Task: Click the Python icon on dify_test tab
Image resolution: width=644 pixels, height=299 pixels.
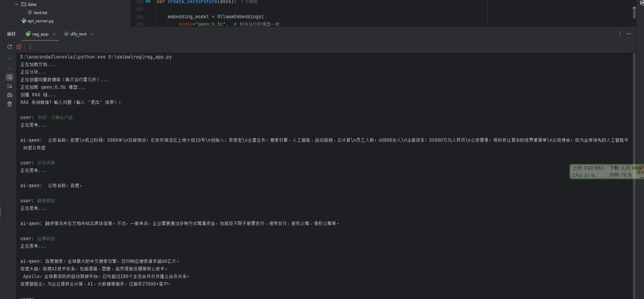Action: pos(66,34)
